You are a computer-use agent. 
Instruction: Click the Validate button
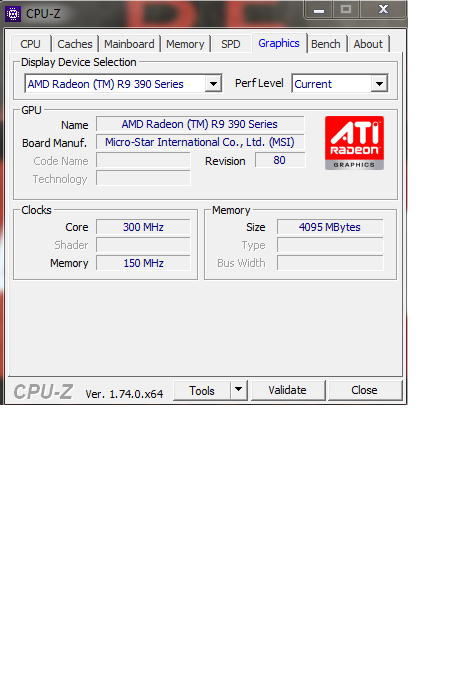[x=287, y=390]
